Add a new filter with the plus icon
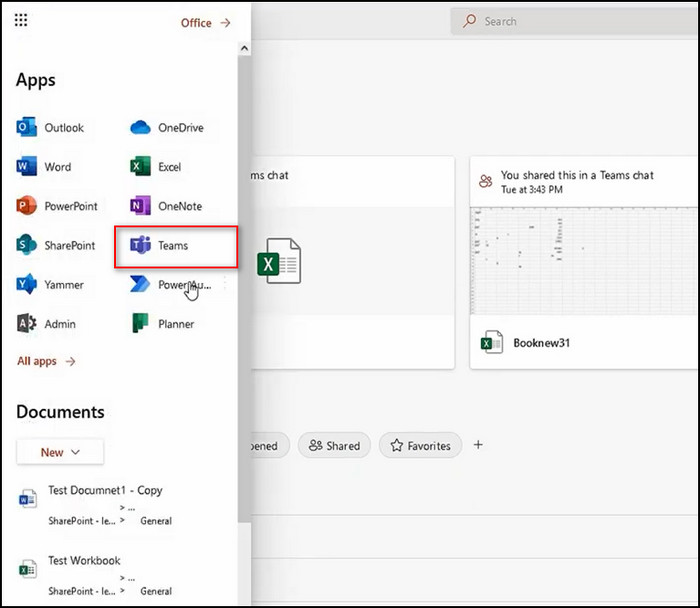This screenshot has width=700, height=608. (x=478, y=445)
